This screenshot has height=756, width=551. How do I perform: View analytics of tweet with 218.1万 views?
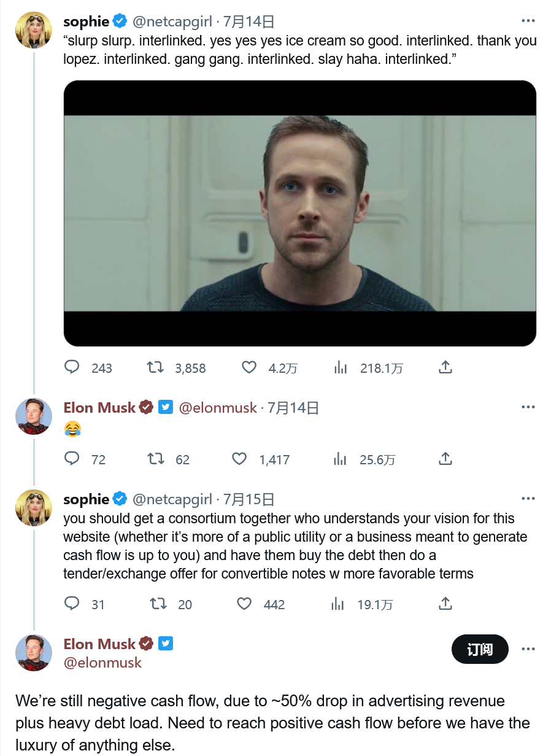(x=341, y=367)
